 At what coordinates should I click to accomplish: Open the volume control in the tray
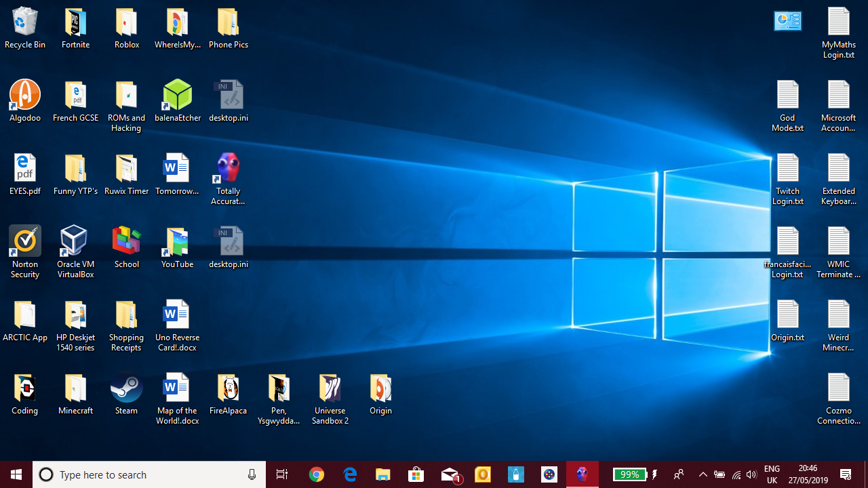pyautogui.click(x=751, y=474)
